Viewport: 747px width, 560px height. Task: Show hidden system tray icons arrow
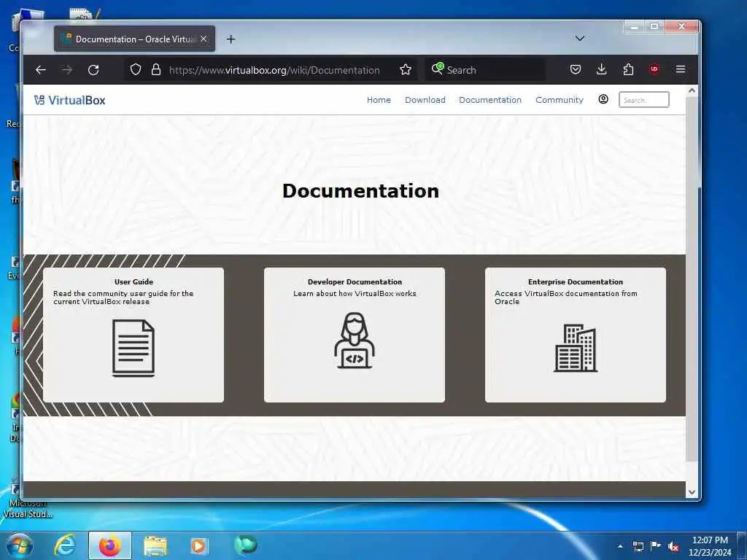coord(620,546)
